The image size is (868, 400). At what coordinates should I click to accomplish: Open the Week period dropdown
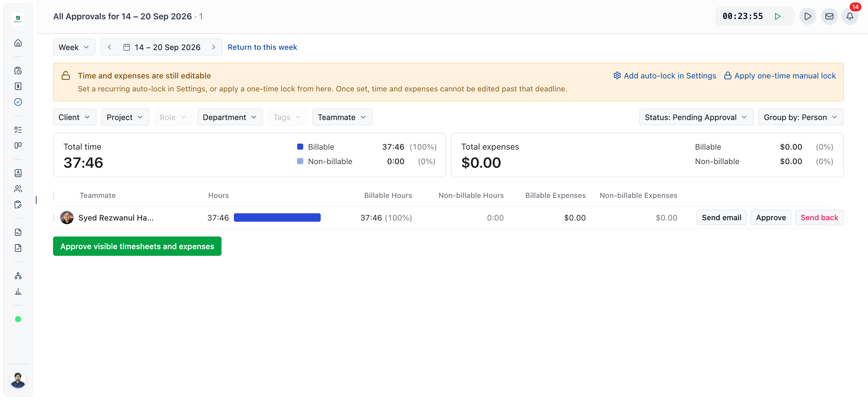pos(74,47)
